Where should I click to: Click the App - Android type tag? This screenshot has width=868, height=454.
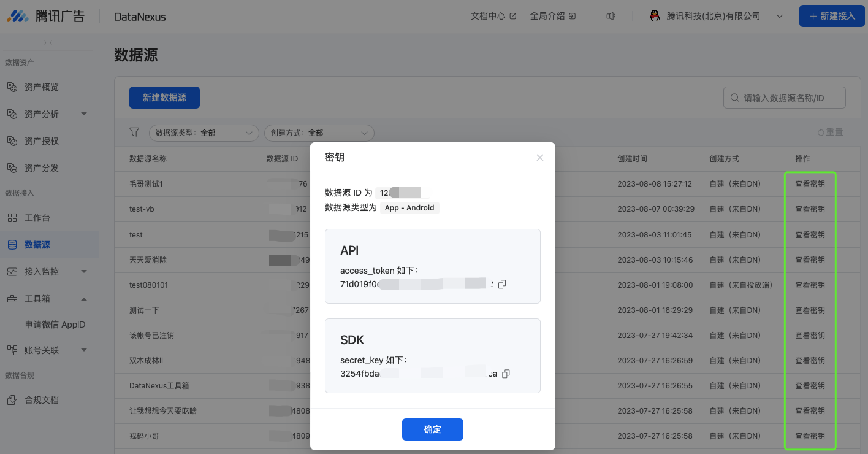409,208
